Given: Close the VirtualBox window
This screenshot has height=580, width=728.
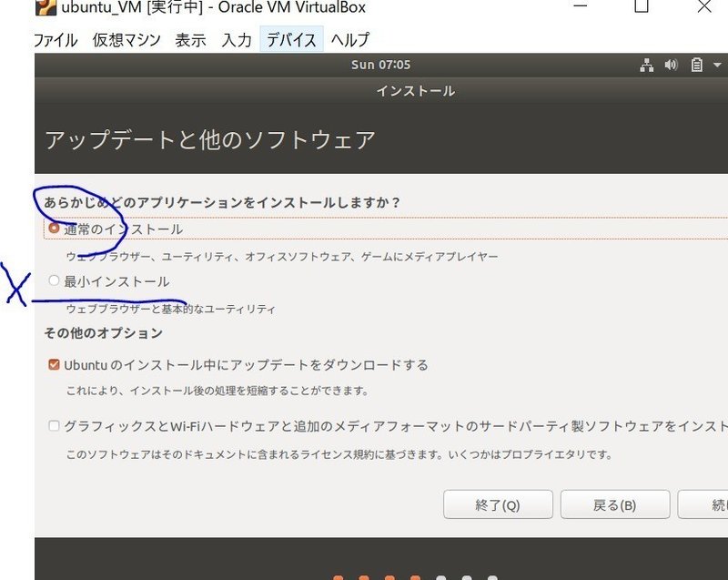Looking at the screenshot, I should click(x=704, y=6).
